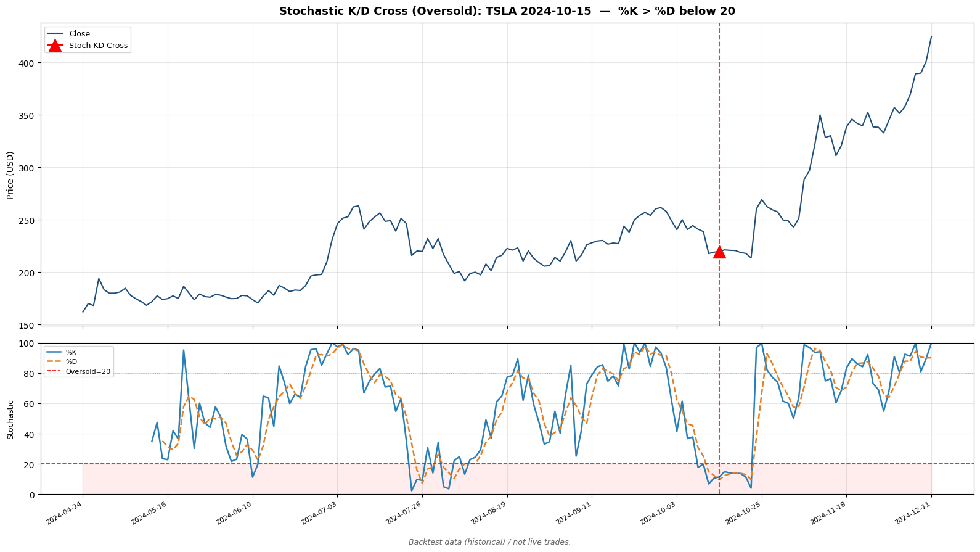Select the 'Close' legend entry

80,34
